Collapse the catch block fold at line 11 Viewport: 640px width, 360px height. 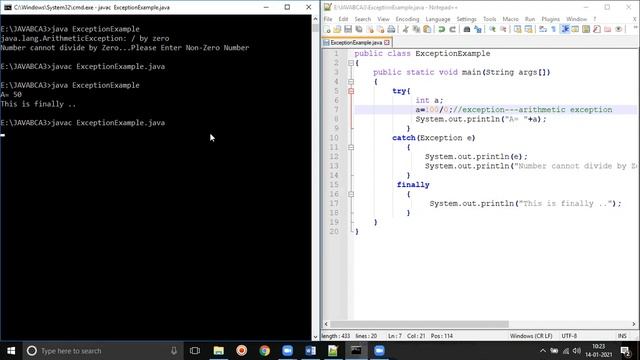coord(351,147)
